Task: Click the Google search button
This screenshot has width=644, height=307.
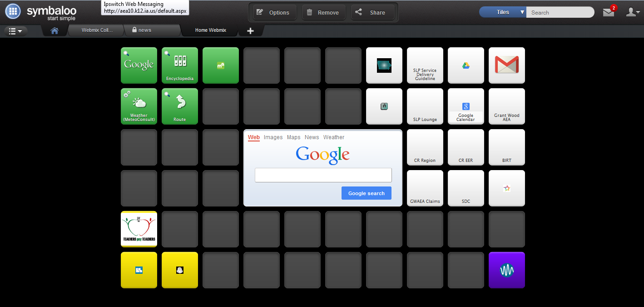Action: click(x=366, y=193)
